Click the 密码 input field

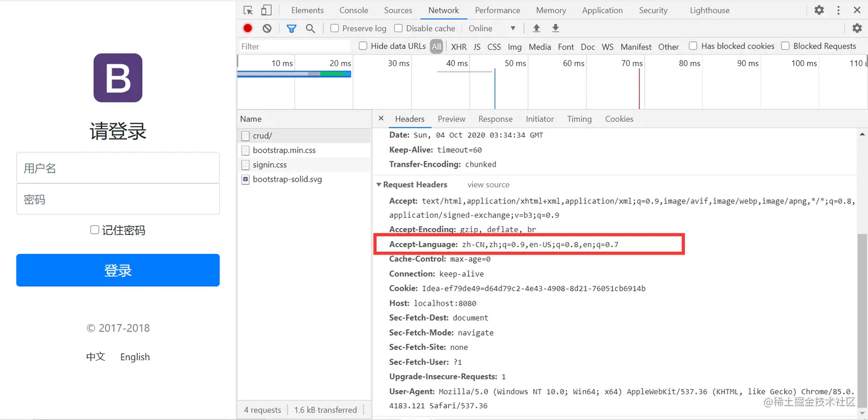coord(118,199)
